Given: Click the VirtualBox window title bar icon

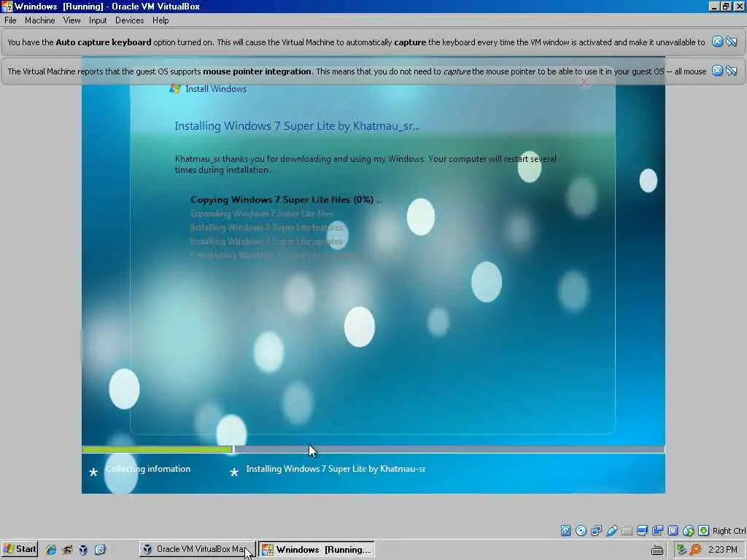Looking at the screenshot, I should click(7, 6).
